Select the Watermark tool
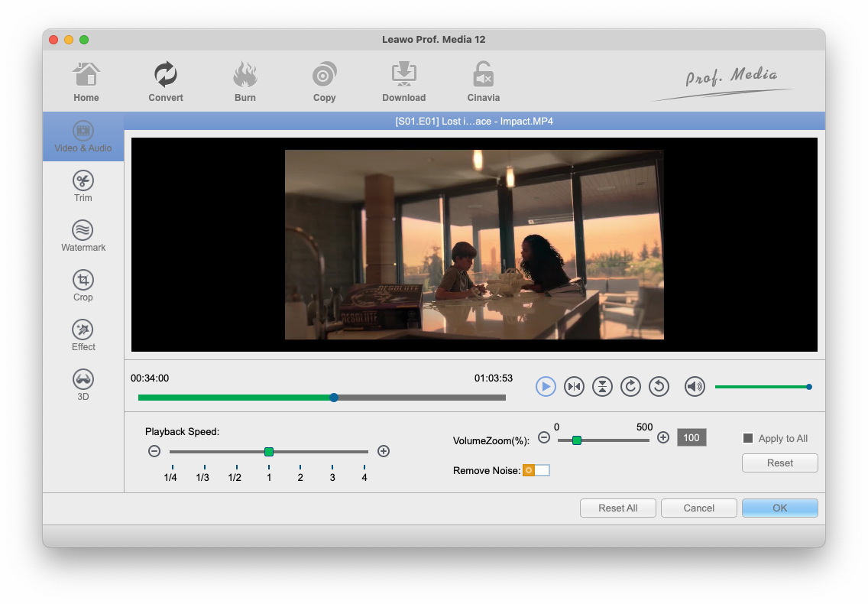868x604 pixels. tap(83, 236)
